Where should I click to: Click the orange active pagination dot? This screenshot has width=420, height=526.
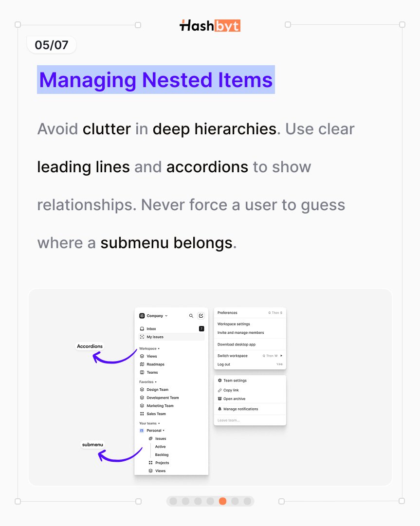pos(222,501)
